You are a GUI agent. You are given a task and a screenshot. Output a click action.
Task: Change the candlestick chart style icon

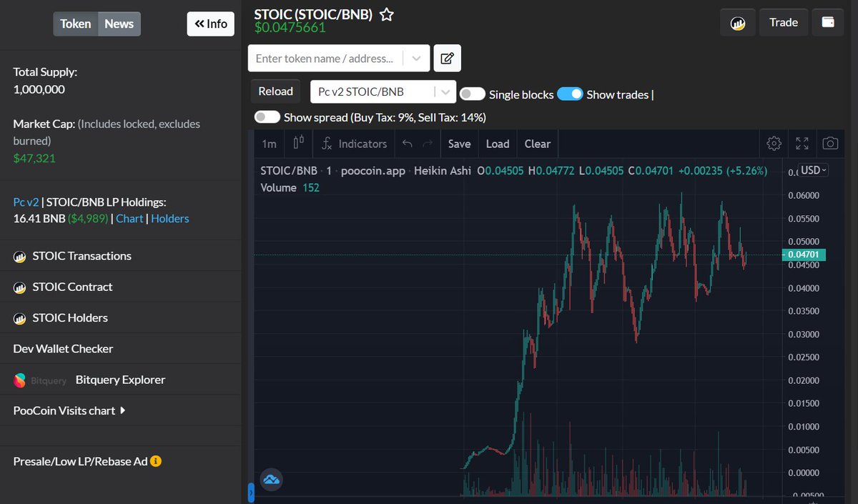point(299,143)
